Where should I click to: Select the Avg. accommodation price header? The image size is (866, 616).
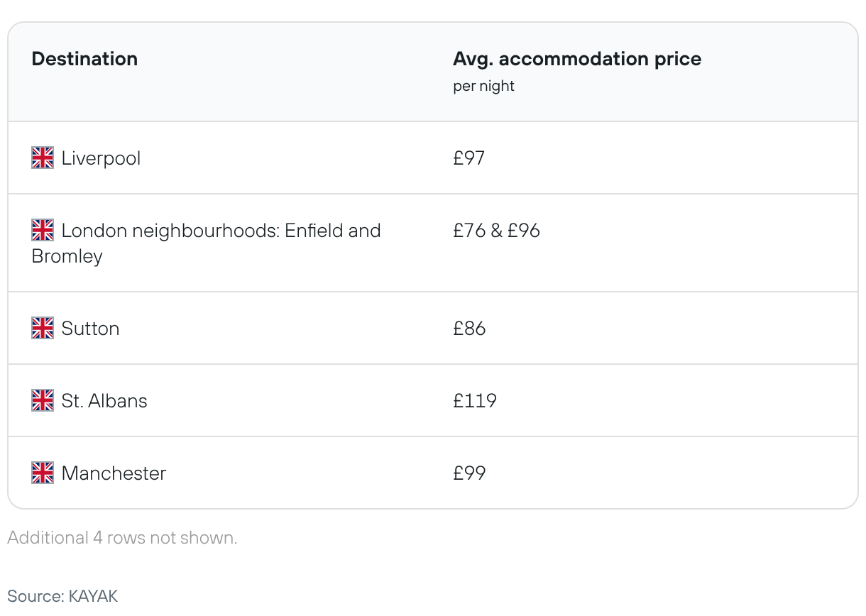pyautogui.click(x=576, y=58)
